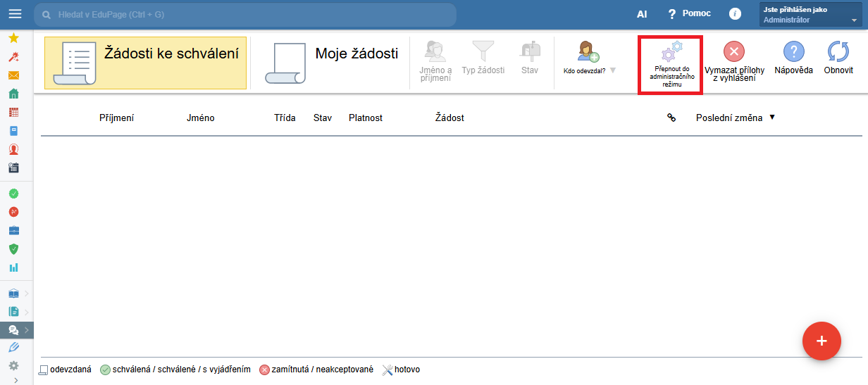
Task: Click the green house icon in sidebar
Action: click(x=13, y=94)
